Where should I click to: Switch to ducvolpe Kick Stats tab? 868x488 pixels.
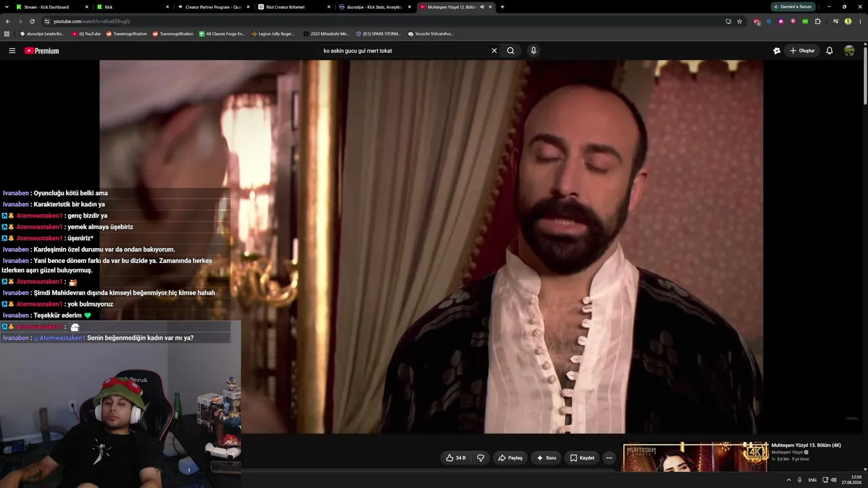[374, 7]
